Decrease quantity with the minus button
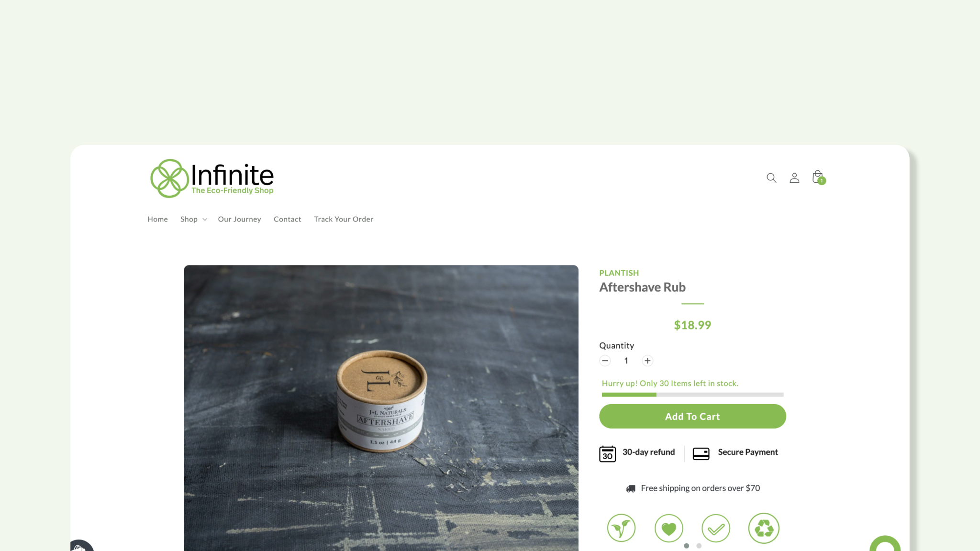The image size is (980, 551). (x=605, y=361)
